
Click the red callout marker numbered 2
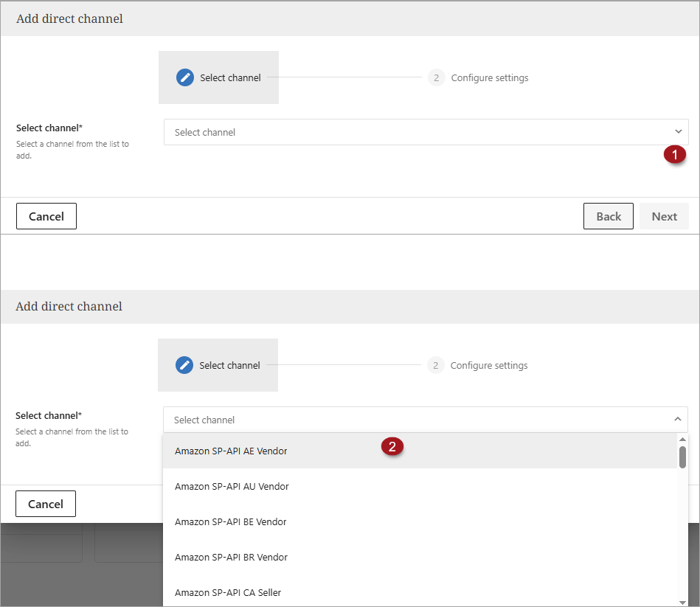pos(392,446)
